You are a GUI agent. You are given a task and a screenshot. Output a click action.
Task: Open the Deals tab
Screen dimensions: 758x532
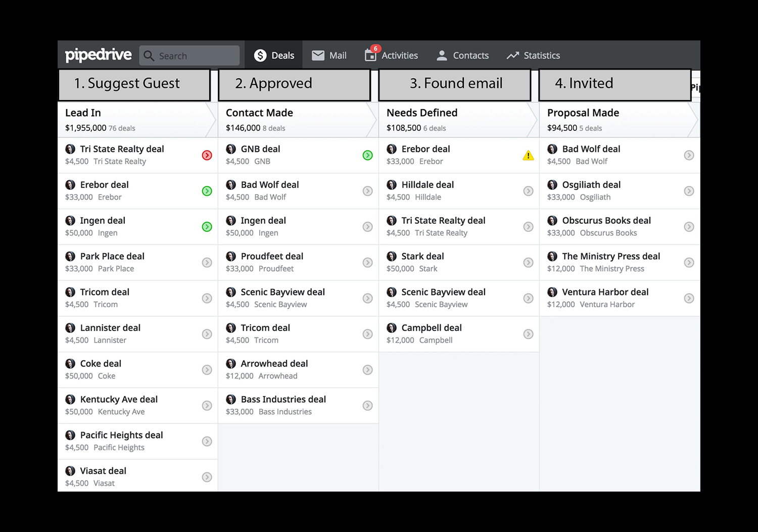pos(274,55)
